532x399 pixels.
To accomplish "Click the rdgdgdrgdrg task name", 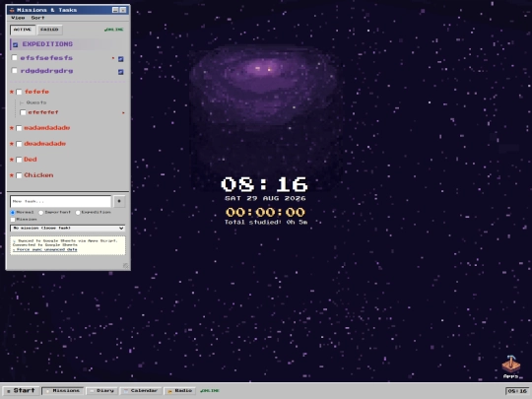I will tap(47, 71).
